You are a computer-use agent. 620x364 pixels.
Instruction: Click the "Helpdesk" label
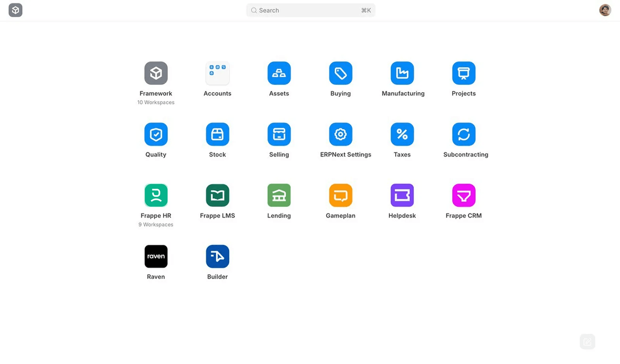click(x=402, y=216)
